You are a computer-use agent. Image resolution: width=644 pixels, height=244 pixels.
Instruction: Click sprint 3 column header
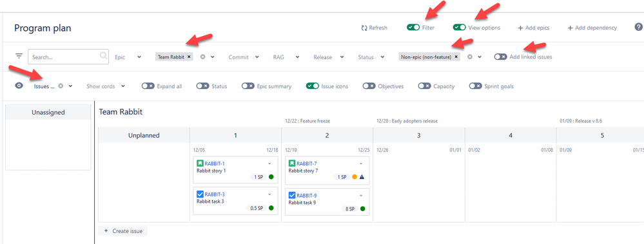[418, 135]
